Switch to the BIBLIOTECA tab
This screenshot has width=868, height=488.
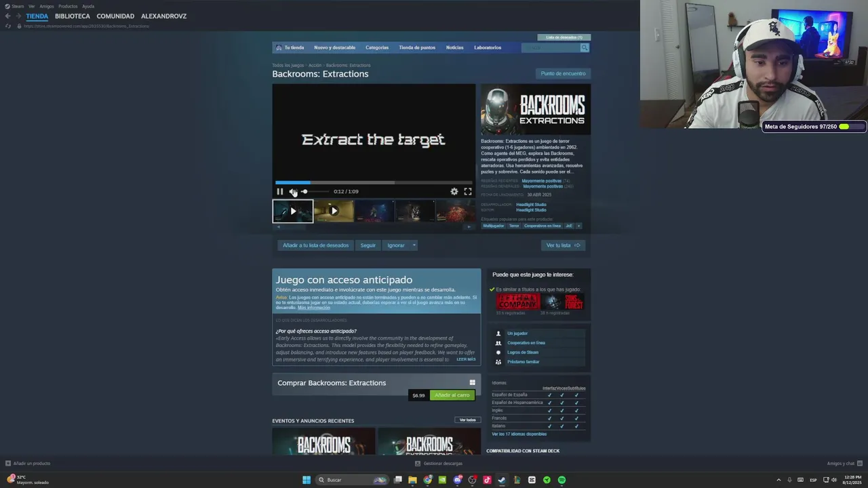click(x=73, y=16)
